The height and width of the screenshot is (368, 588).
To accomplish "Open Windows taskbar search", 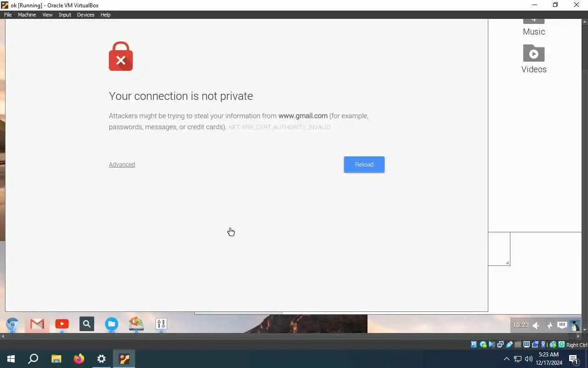I will (x=33, y=359).
